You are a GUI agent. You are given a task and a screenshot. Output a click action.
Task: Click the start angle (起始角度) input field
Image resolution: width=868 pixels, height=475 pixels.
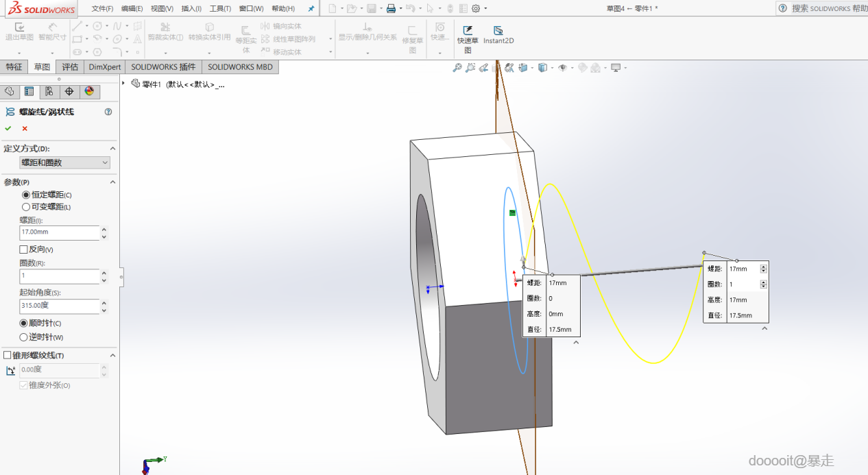60,306
